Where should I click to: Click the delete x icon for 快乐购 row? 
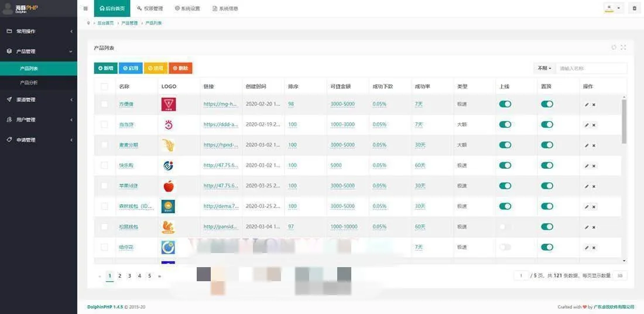(x=594, y=166)
